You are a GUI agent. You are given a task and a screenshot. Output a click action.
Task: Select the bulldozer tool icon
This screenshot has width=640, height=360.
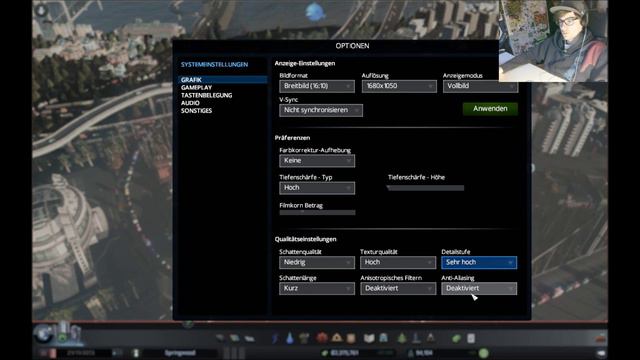(601, 338)
